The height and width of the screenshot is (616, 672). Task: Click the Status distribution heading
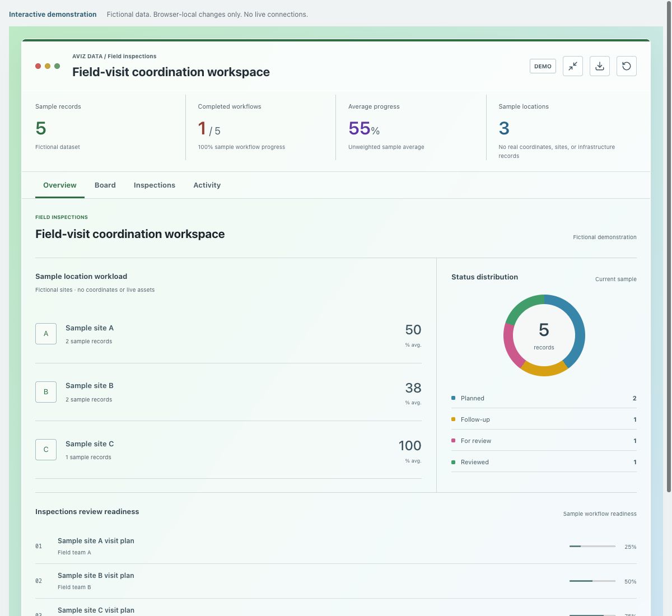(485, 277)
